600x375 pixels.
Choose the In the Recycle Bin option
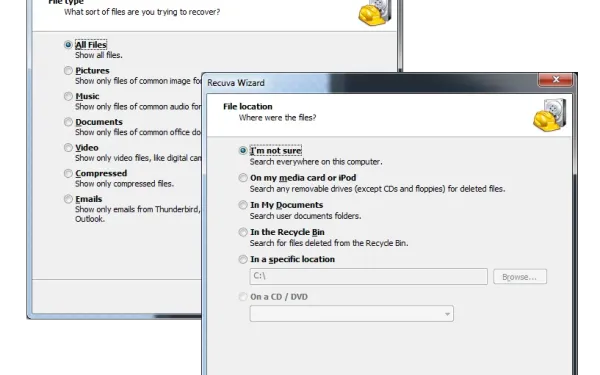(x=243, y=232)
